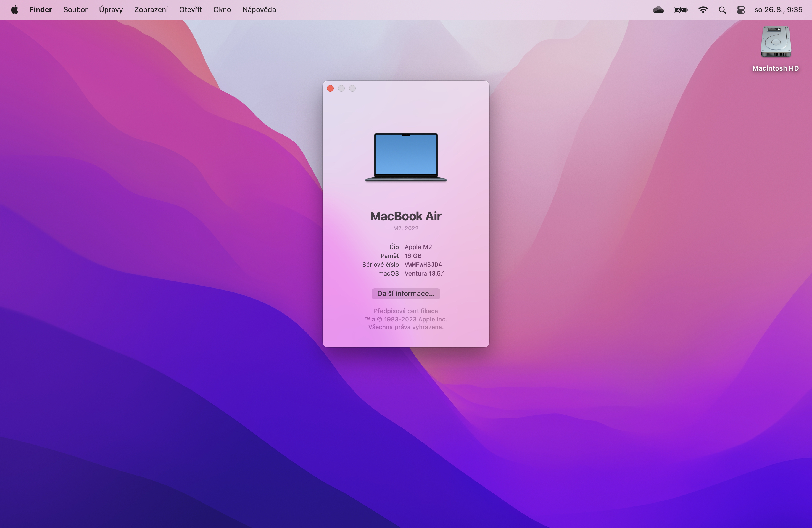812x528 pixels.
Task: Open the Otevřít menu
Action: [x=190, y=10]
